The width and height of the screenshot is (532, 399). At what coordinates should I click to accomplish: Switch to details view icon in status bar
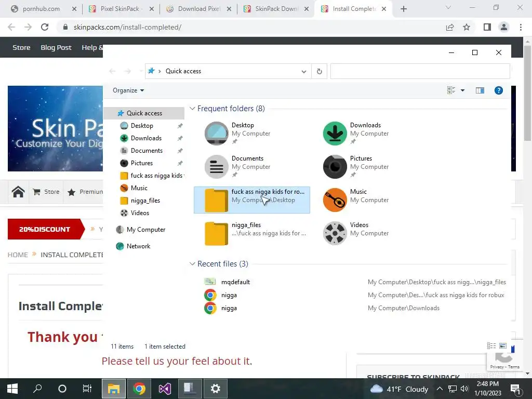pyautogui.click(x=491, y=345)
